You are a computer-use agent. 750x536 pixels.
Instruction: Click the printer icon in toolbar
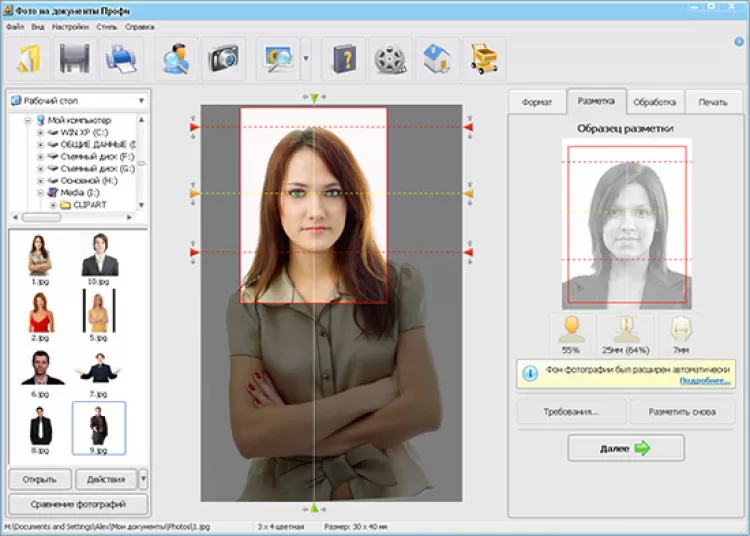121,60
